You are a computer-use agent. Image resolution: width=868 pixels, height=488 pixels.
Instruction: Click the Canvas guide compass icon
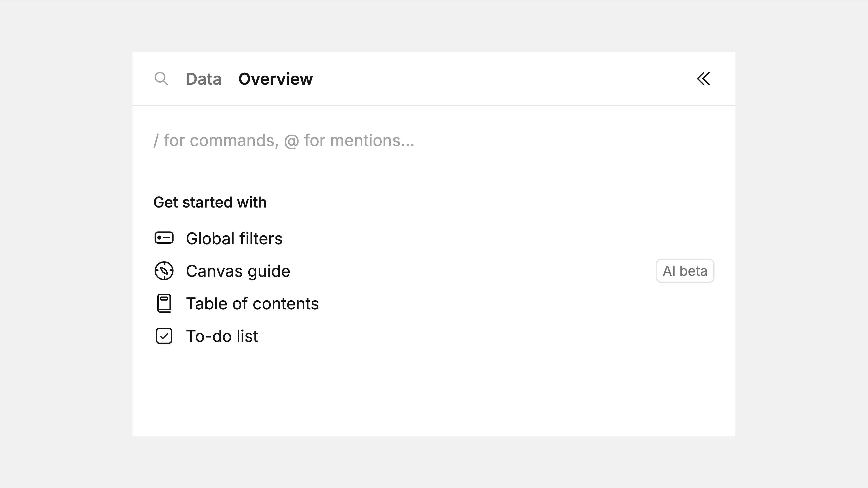tap(164, 271)
